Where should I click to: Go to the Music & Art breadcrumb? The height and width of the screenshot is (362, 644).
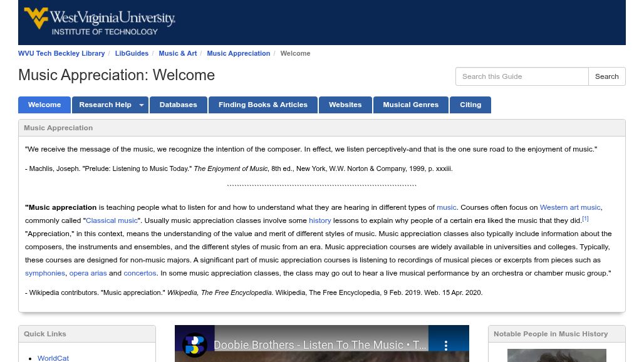(178, 53)
